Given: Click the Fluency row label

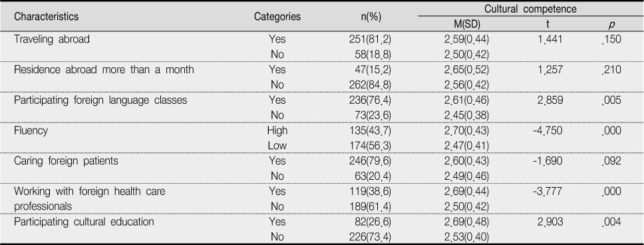Looking at the screenshot, I should (31, 130).
